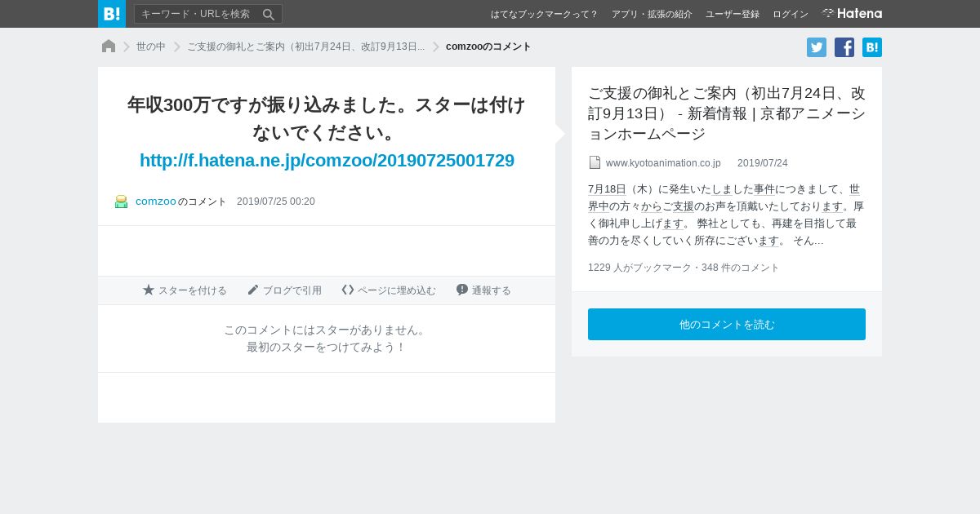Click the comzooのコメント breadcrumb text
Image resolution: width=980 pixels, height=514 pixels.
point(488,47)
